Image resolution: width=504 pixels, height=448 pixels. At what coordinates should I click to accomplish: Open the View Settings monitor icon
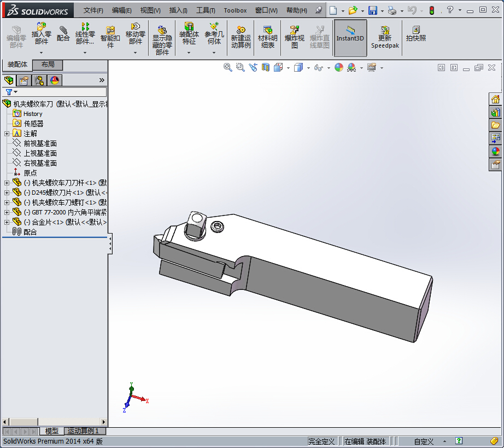pyautogui.click(x=372, y=67)
